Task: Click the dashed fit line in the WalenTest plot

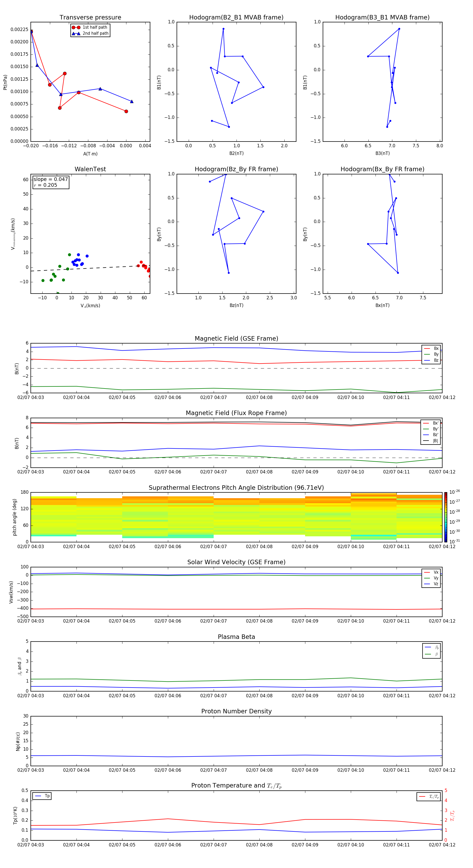Action: pos(90,269)
